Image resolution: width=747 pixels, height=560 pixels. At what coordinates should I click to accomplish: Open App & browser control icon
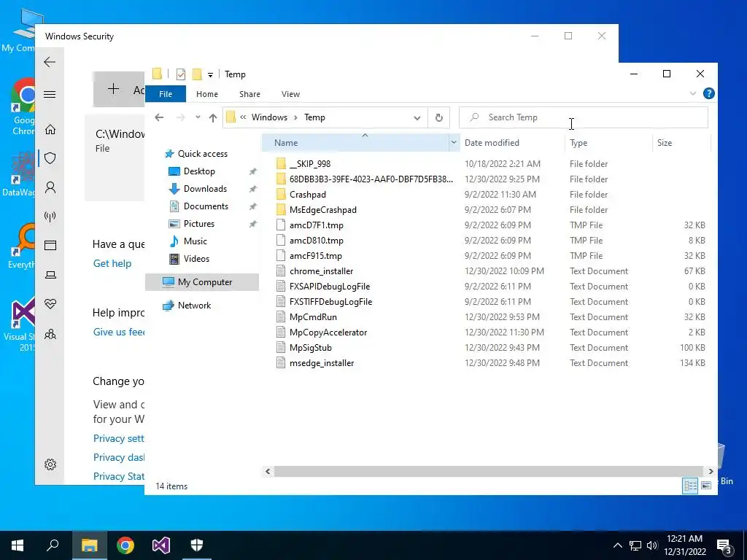tap(50, 245)
